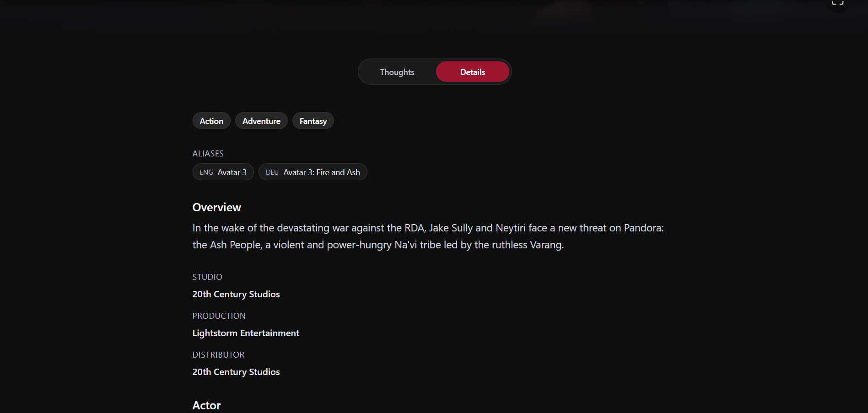Click the ENG language badge
This screenshot has height=413, width=868.
[x=206, y=172]
